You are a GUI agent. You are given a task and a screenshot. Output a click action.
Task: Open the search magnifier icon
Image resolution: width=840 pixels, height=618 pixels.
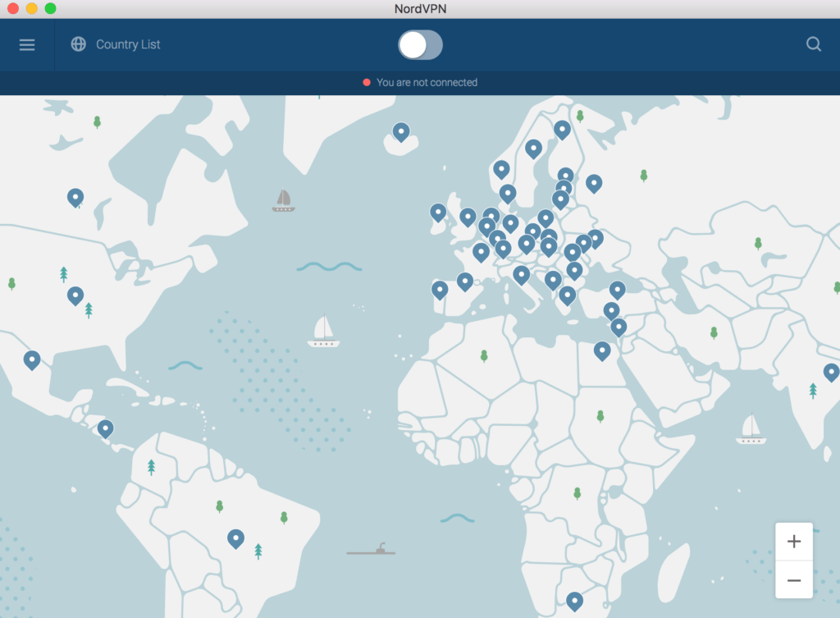814,44
